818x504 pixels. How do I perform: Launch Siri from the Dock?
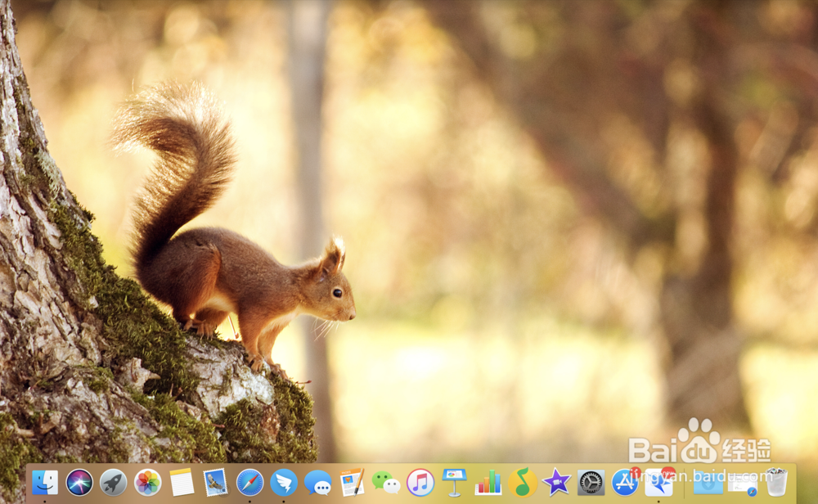(x=79, y=482)
